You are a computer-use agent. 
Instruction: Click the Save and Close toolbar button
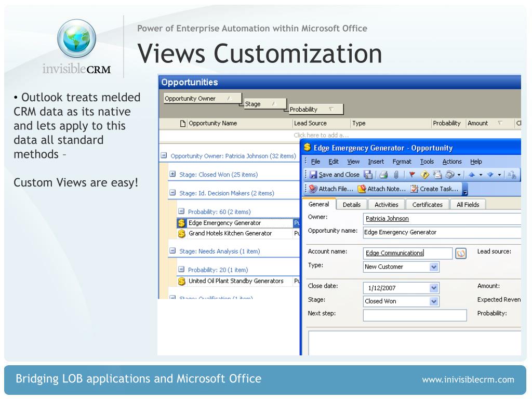335,175
